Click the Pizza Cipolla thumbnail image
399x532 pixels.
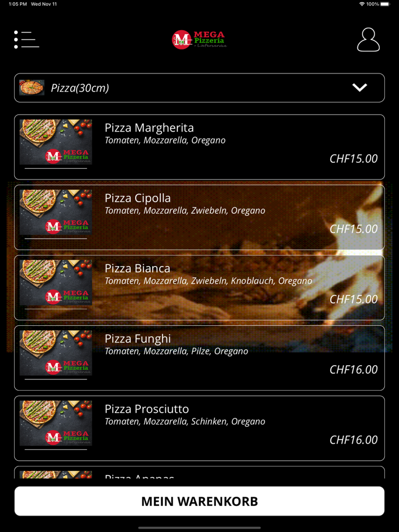click(56, 212)
